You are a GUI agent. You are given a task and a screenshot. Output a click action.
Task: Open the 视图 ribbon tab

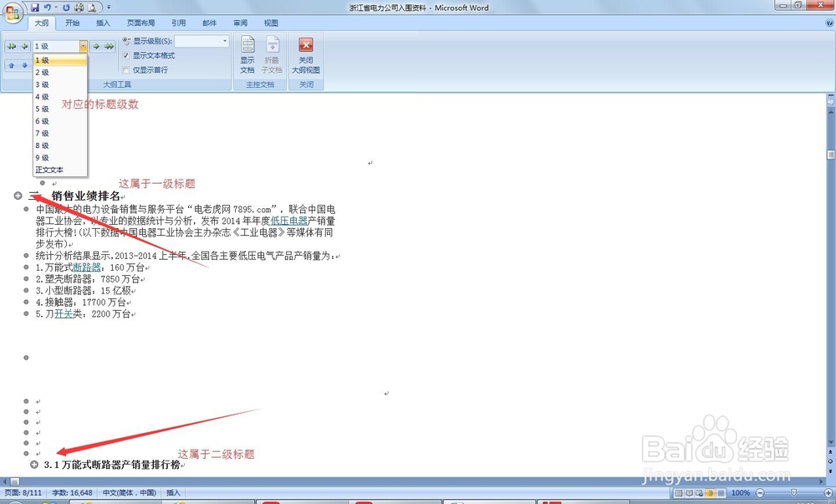coord(271,23)
